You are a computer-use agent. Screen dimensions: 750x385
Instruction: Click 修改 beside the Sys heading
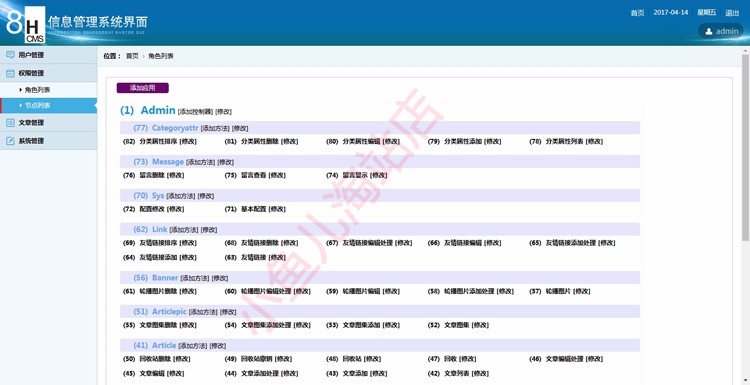click(206, 196)
